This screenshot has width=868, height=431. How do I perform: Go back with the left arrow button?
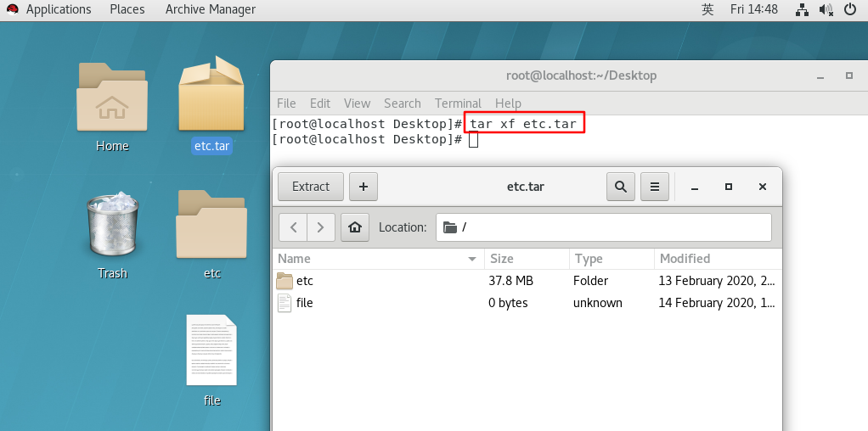point(293,227)
